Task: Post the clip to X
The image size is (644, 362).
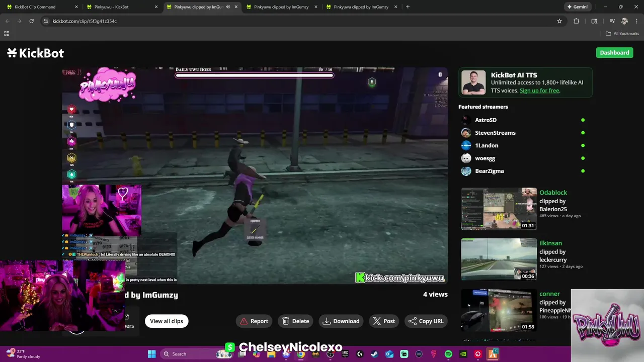Action: pyautogui.click(x=384, y=321)
